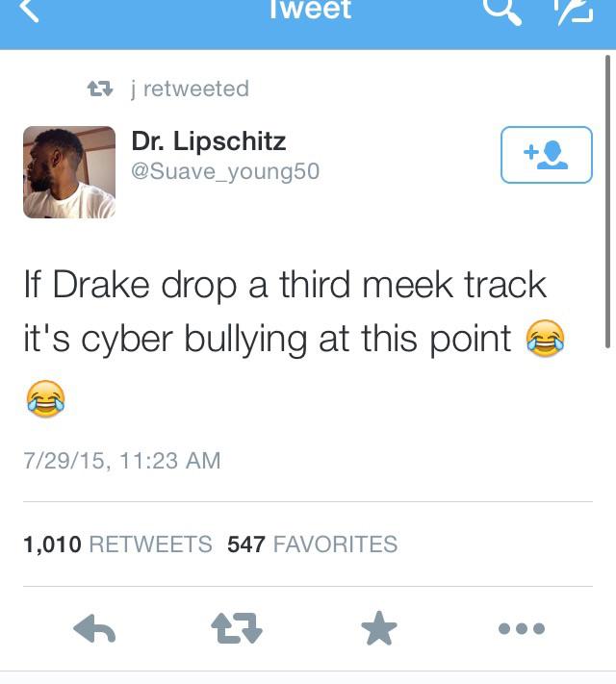Open Dr. Lipschitz's profile photo
This screenshot has width=616, height=684.
(x=69, y=172)
